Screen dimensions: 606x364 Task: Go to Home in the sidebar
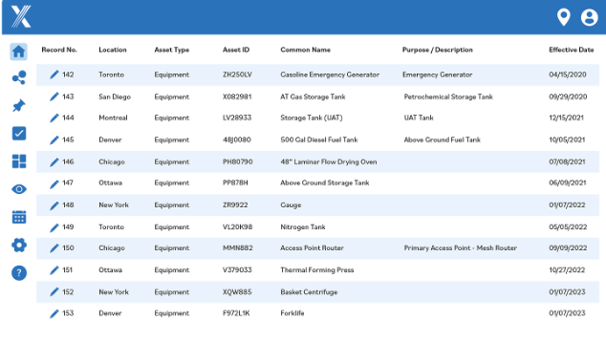[x=18, y=52]
